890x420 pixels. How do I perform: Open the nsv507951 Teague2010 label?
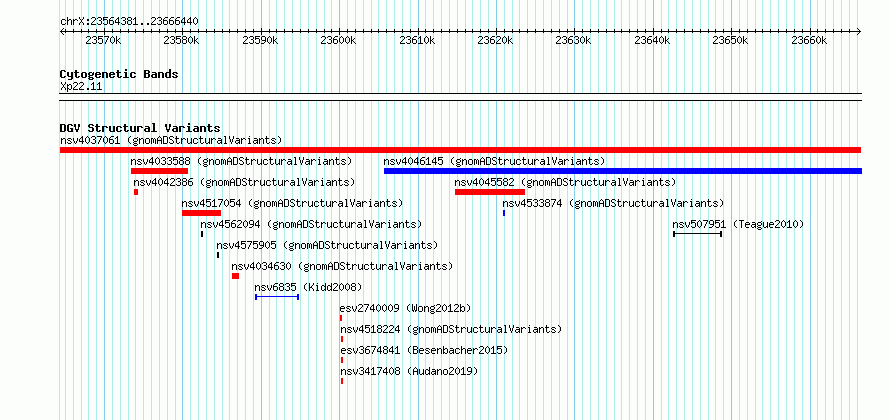tap(738, 224)
